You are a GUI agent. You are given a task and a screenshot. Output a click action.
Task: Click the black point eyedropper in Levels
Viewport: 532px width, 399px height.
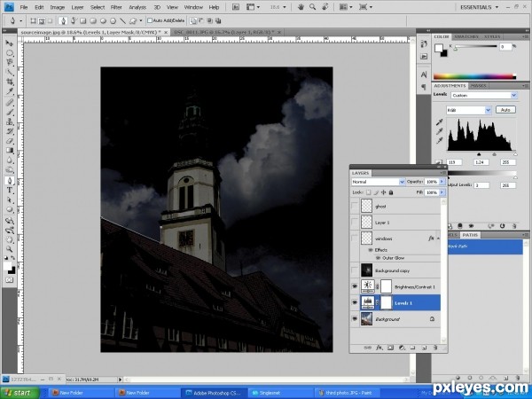click(440, 122)
